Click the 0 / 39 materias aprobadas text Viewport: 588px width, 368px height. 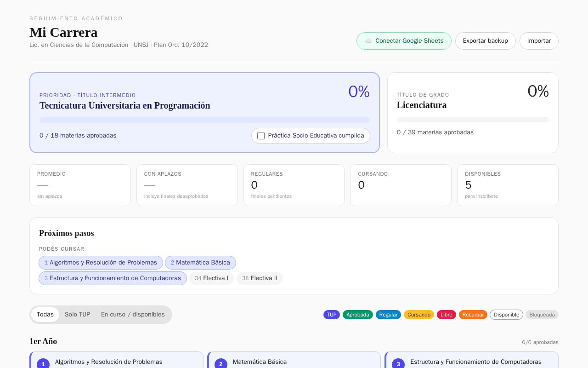(x=435, y=132)
